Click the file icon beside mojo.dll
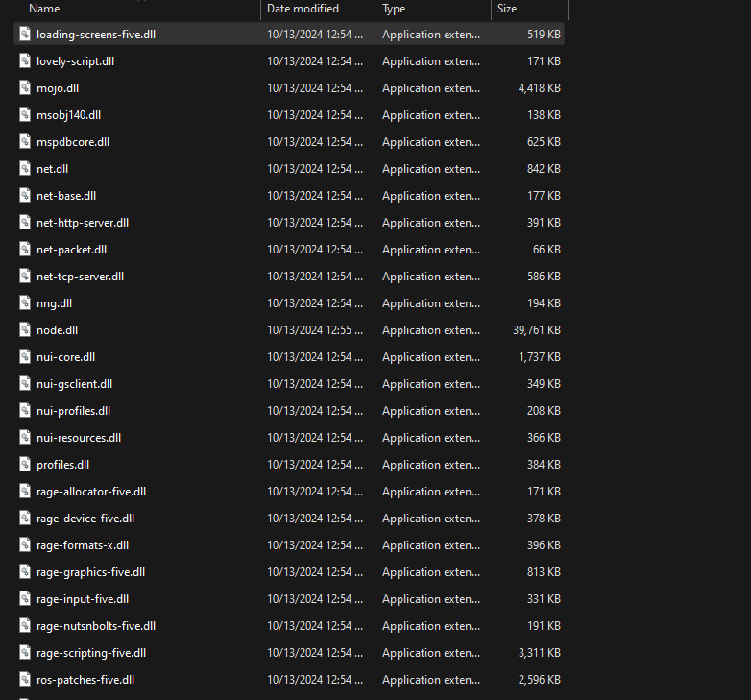The width and height of the screenshot is (751, 700). pyautogui.click(x=25, y=87)
